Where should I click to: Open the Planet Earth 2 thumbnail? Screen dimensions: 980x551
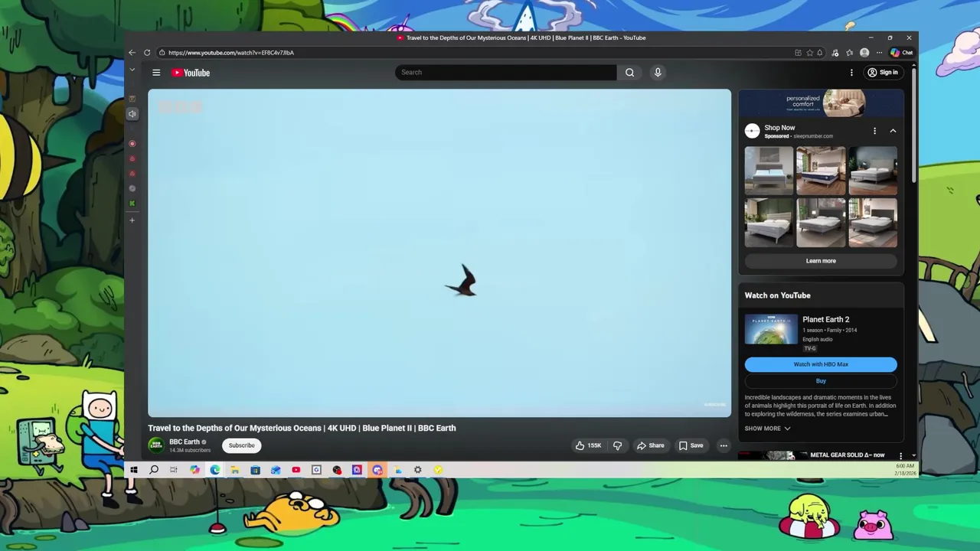click(771, 330)
